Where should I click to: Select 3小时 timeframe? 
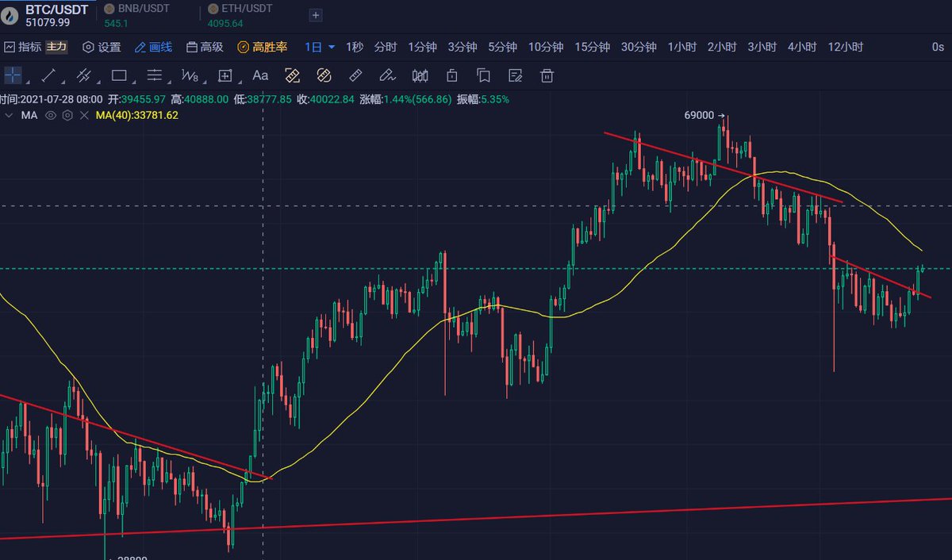tap(762, 47)
